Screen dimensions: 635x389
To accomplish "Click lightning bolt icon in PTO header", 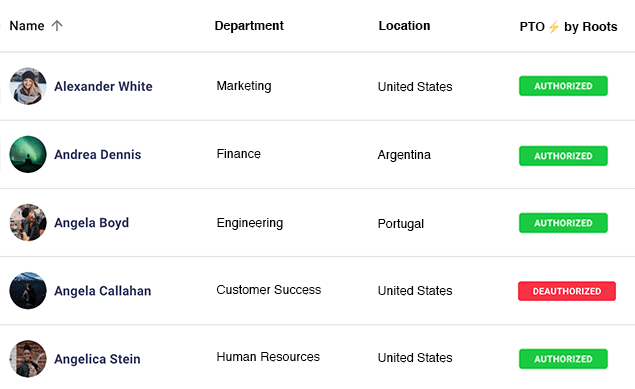I will (554, 27).
